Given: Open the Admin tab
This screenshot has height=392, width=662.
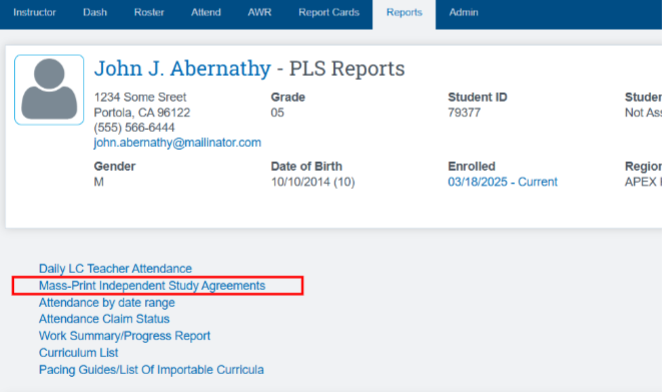Looking at the screenshot, I should (464, 12).
